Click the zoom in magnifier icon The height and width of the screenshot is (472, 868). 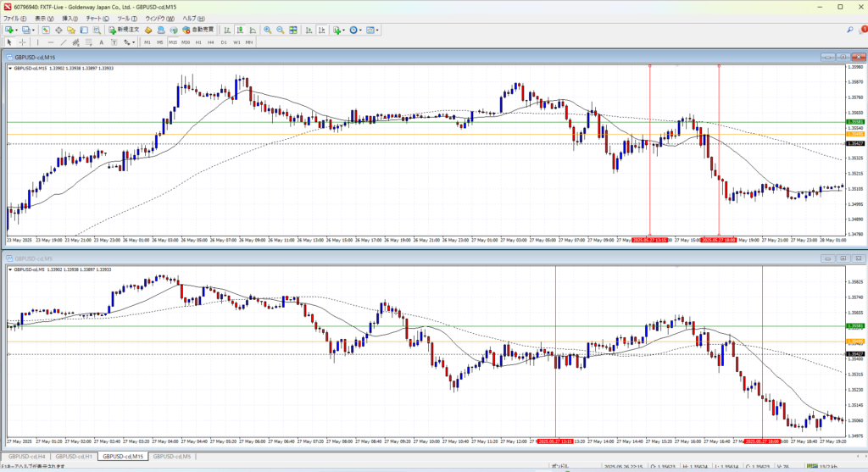[267, 30]
